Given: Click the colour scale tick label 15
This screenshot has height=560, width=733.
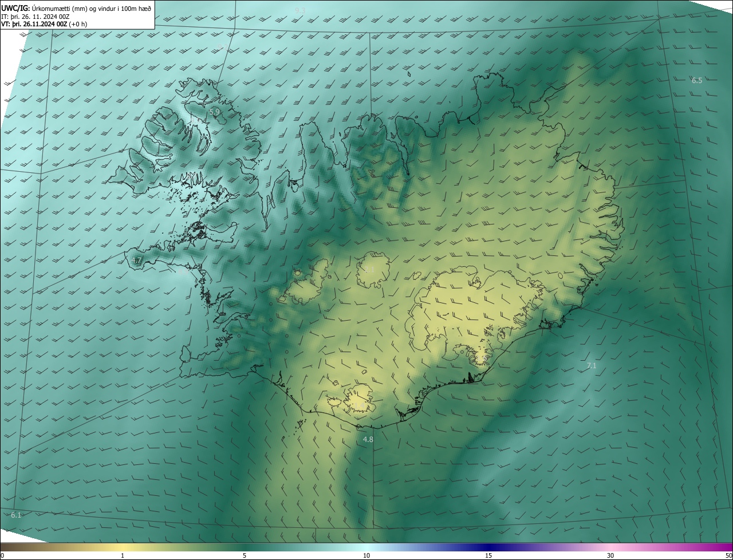Looking at the screenshot, I should 488,555.
